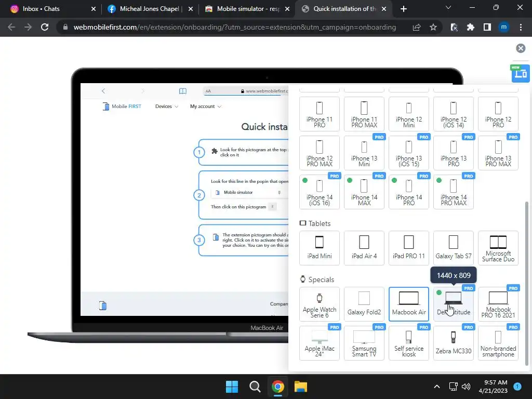Close the Quick installation tab
This screenshot has width=532, height=399.
click(x=384, y=9)
